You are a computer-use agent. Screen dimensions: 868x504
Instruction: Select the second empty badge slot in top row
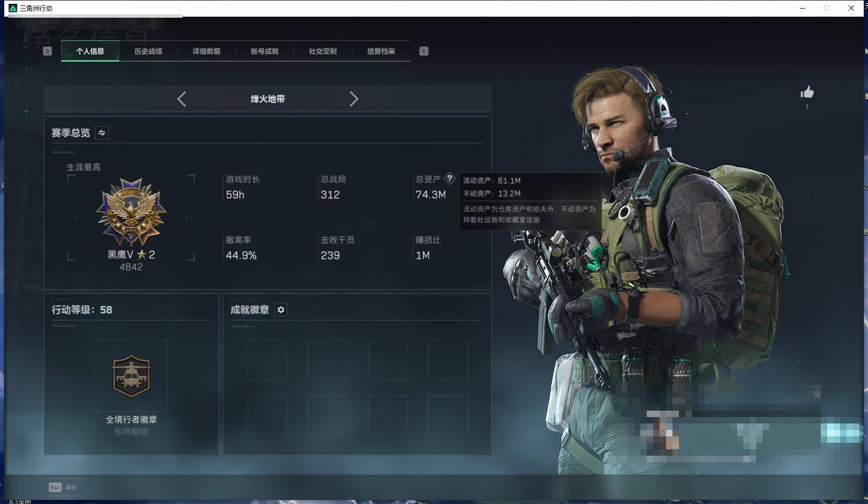click(x=328, y=360)
